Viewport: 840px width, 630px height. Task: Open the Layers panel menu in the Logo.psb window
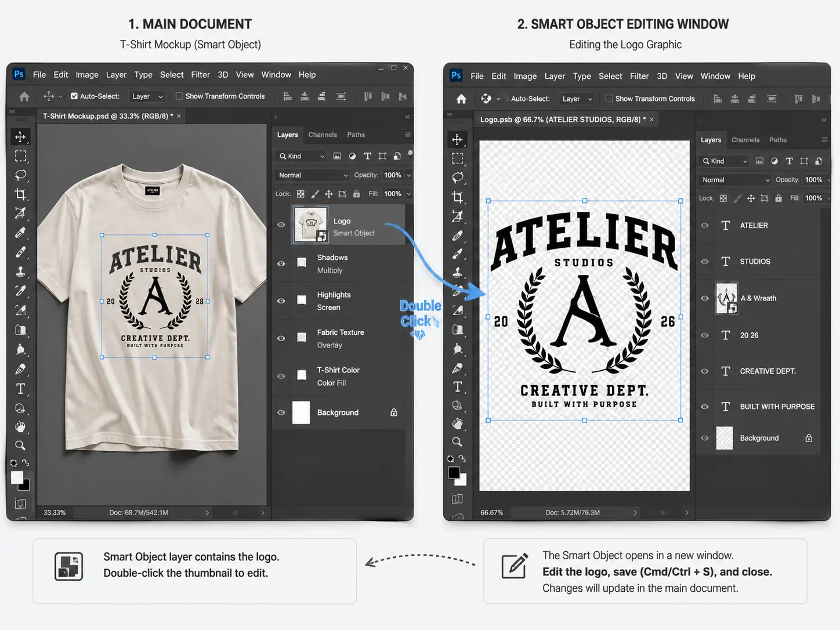coord(824,140)
